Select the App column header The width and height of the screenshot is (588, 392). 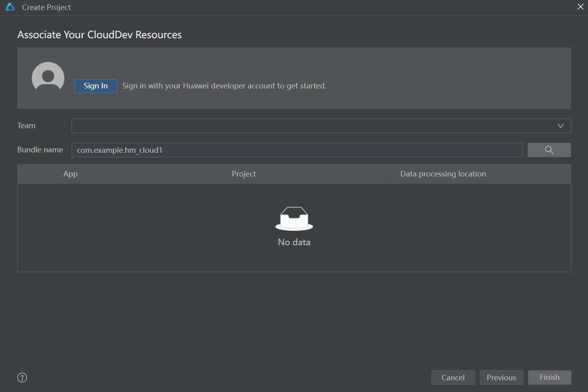click(x=70, y=174)
